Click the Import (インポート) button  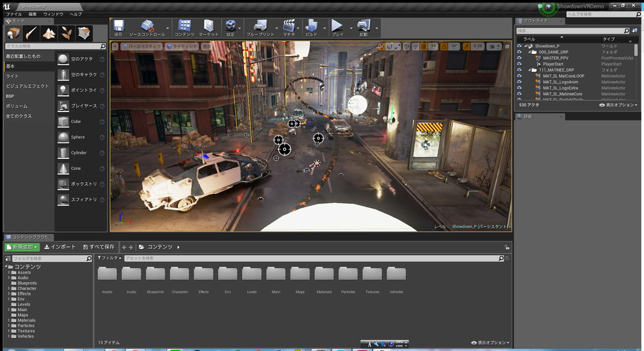60,247
